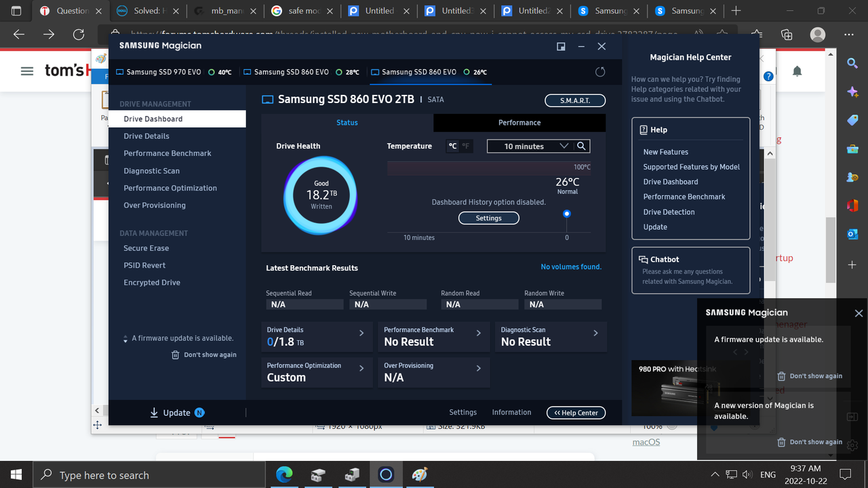Open Settings in the bottom bar
Viewport: 868px width, 488px height.
click(x=462, y=412)
